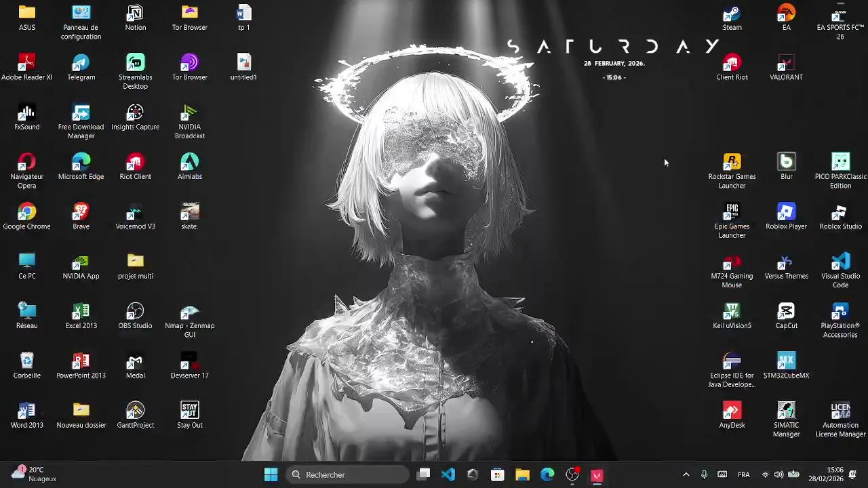
Task: Open Client Riot desktop shortcut
Action: [732, 68]
